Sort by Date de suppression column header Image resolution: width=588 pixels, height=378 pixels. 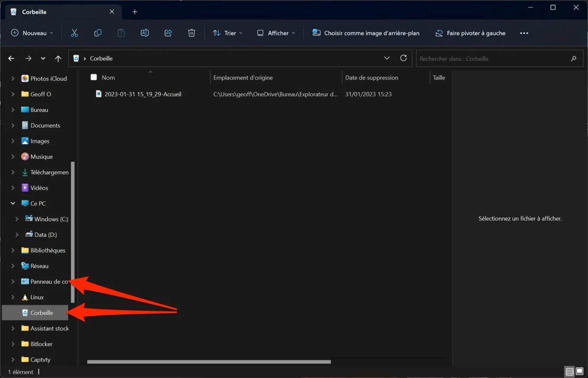pyautogui.click(x=385, y=78)
